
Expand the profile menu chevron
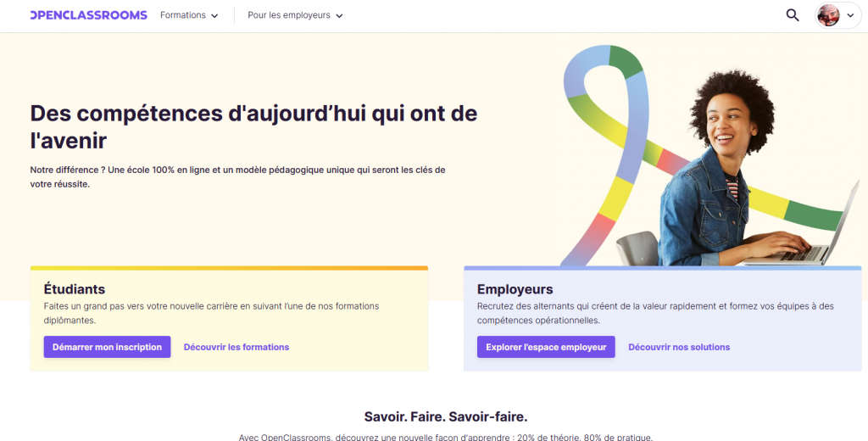pos(850,15)
